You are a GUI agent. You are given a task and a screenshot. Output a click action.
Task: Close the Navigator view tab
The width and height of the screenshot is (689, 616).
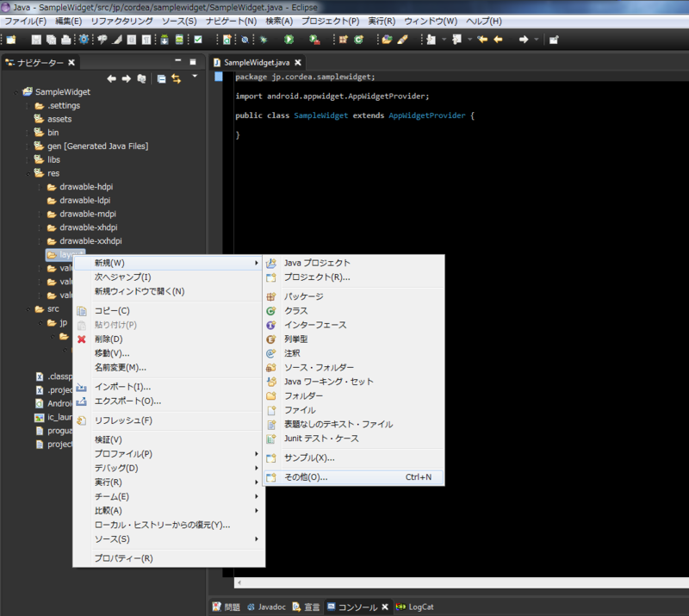pyautogui.click(x=71, y=62)
